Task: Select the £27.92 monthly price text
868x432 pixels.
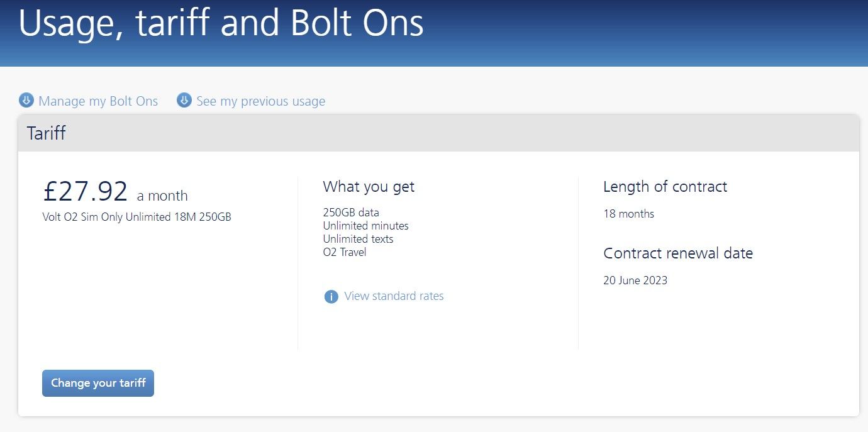Action: [x=84, y=191]
